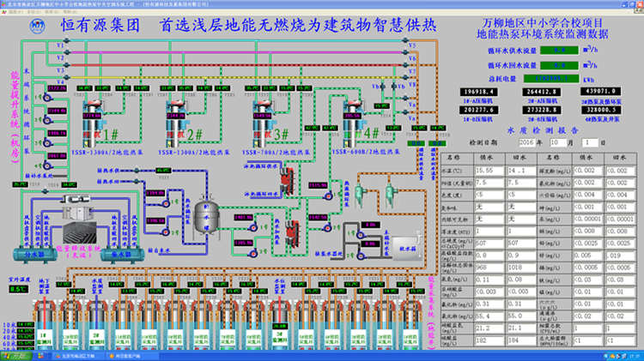Click the return water cell showing 184
The width and height of the screenshot is (644, 361).
tap(521, 340)
